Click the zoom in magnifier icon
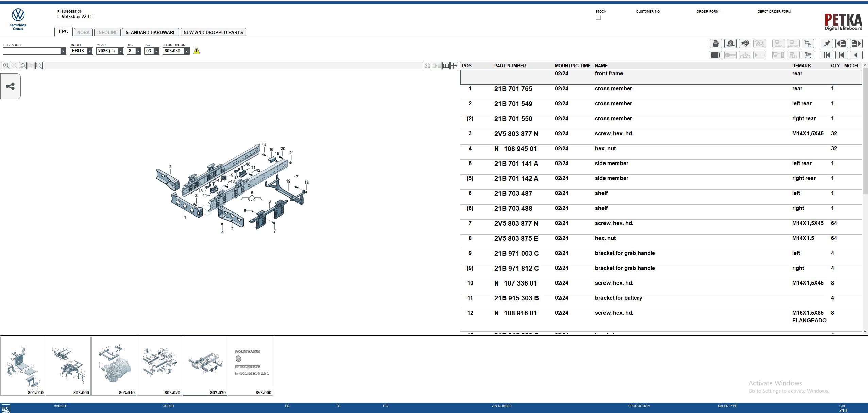The width and height of the screenshot is (868, 413). [x=6, y=66]
